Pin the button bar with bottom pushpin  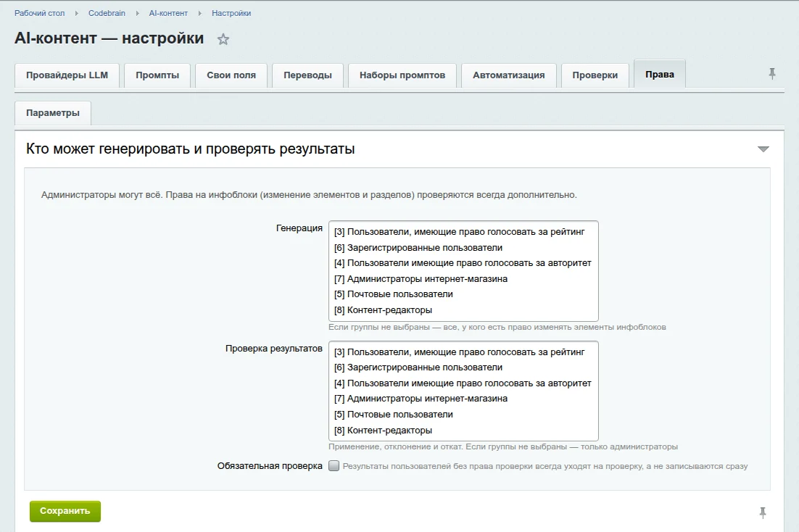click(762, 512)
